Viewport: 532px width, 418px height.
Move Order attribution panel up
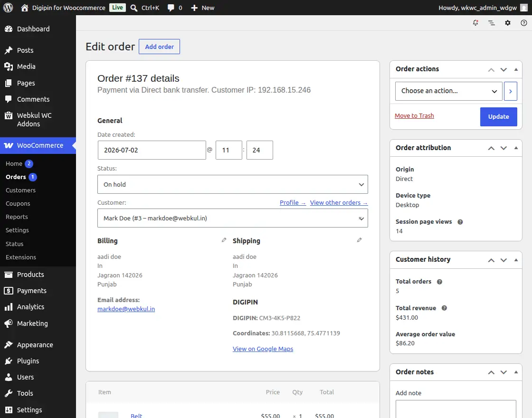coord(491,148)
